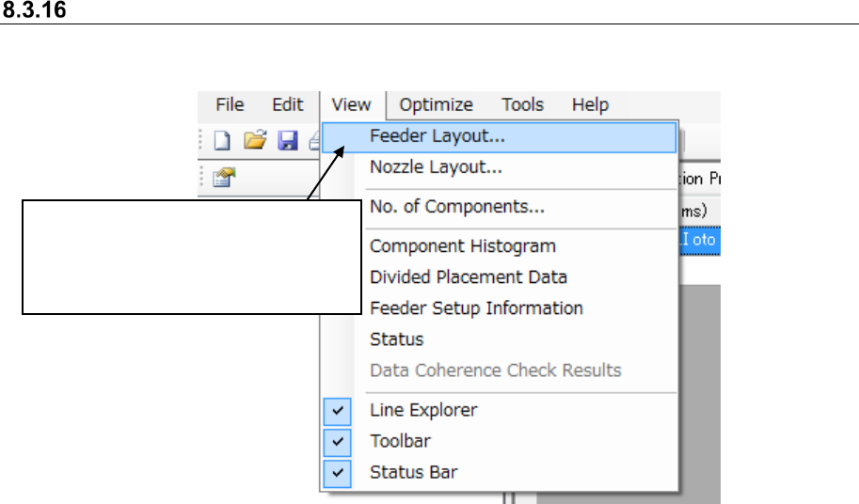Expand the Optimize menu
This screenshot has height=504, width=859.
click(x=436, y=105)
